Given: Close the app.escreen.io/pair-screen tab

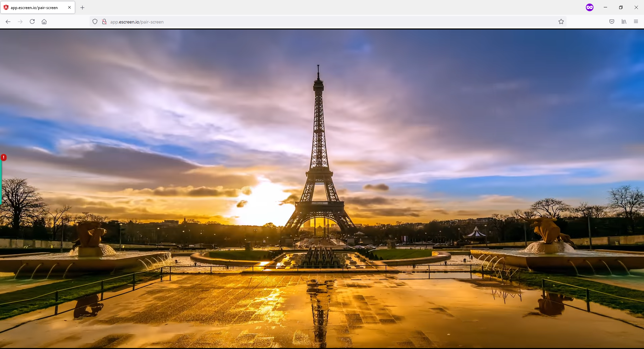Looking at the screenshot, I should tap(69, 7).
